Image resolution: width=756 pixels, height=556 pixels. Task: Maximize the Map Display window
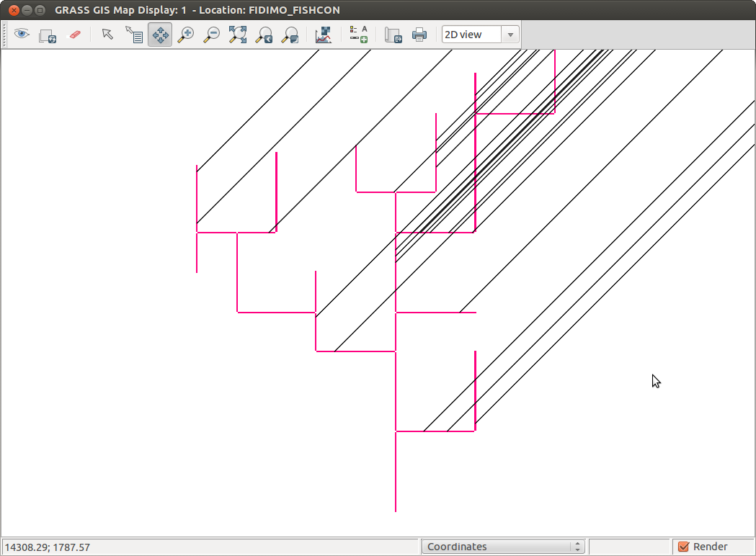click(x=40, y=10)
